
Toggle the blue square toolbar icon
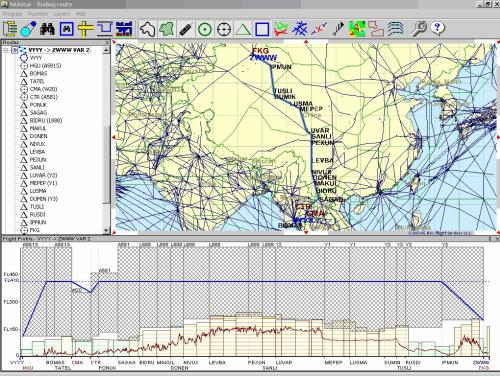pos(262,29)
